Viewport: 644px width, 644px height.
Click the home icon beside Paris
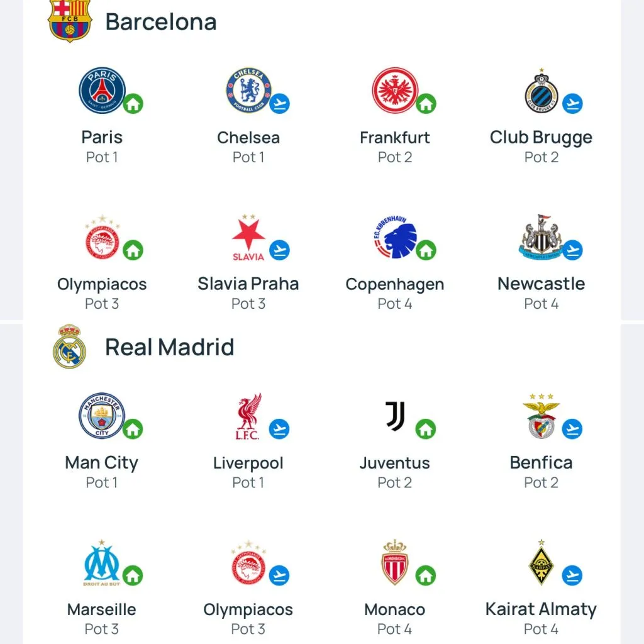[x=133, y=103]
